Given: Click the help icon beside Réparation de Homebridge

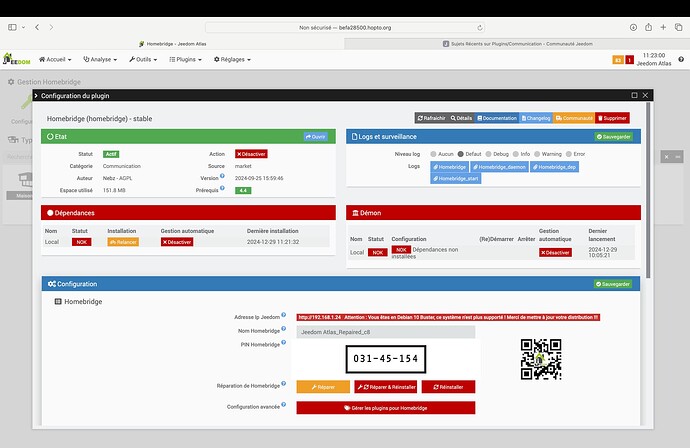Looking at the screenshot, I should pos(283,383).
